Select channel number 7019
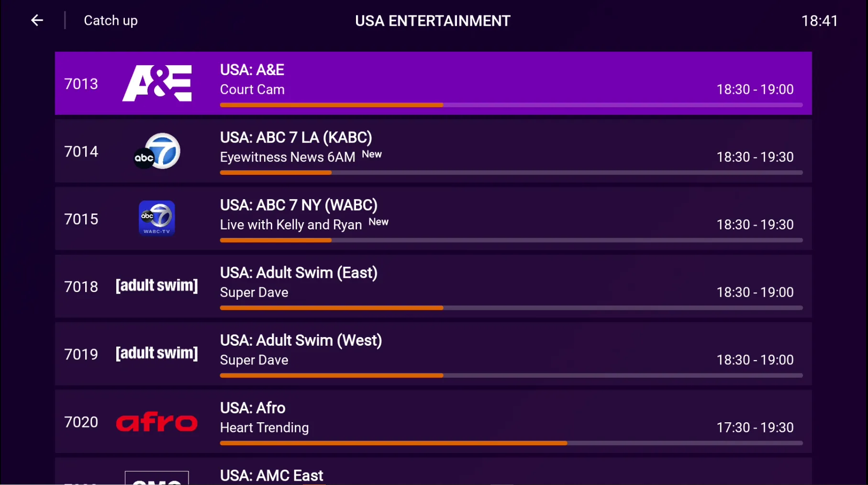The width and height of the screenshot is (868, 485). (81, 354)
